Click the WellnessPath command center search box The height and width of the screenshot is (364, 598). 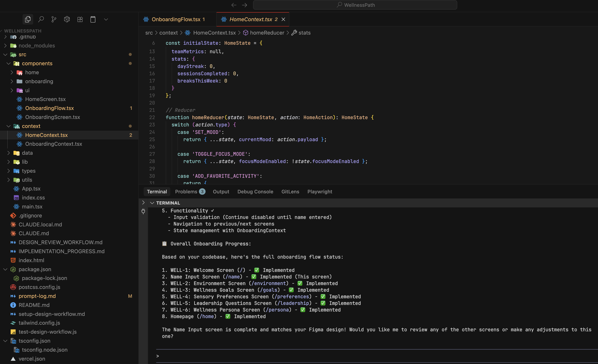[355, 5]
